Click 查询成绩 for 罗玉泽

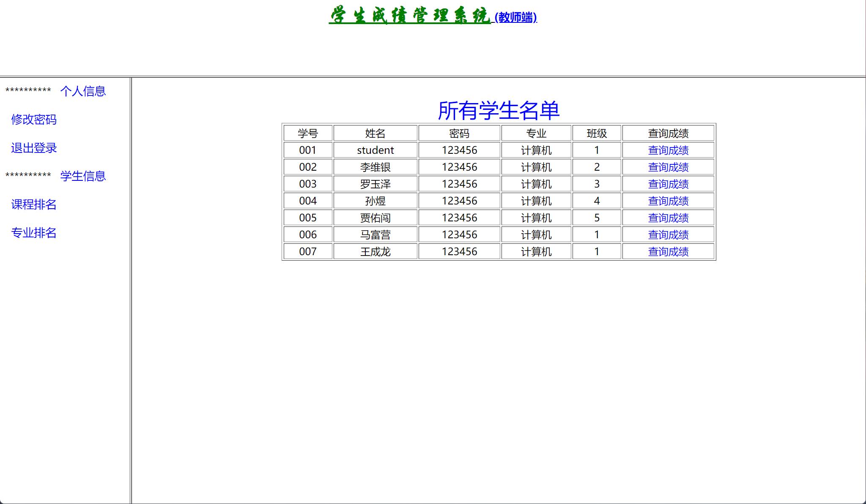point(668,184)
